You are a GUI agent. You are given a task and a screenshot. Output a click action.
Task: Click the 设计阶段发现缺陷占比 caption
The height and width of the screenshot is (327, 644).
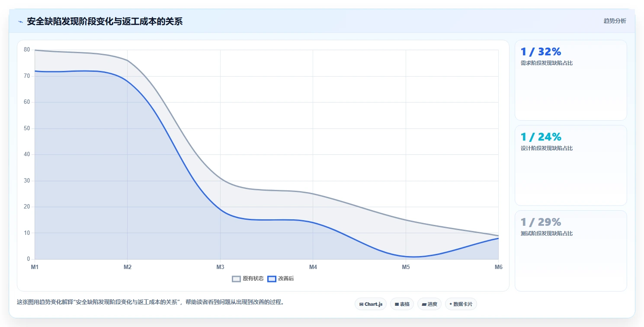click(547, 148)
